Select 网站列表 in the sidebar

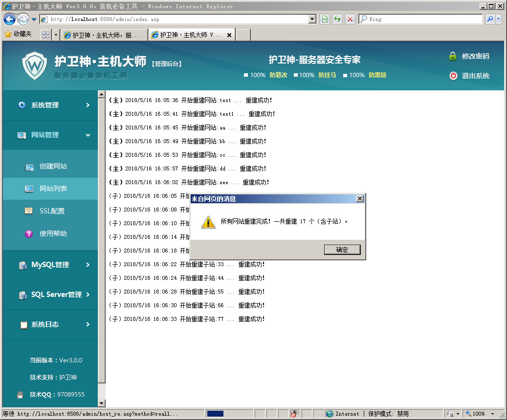pyautogui.click(x=50, y=189)
